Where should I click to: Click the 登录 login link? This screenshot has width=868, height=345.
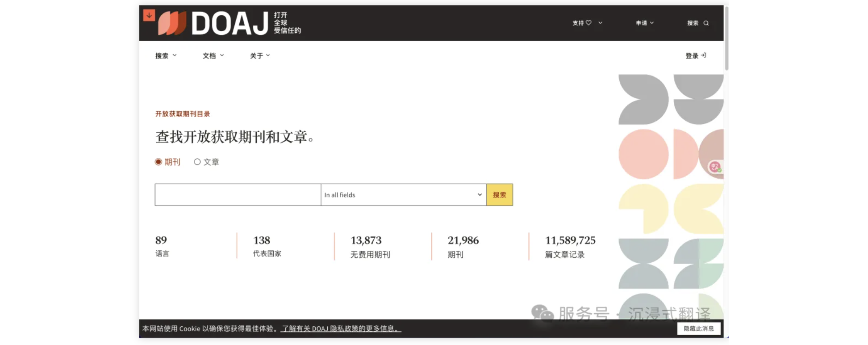pos(692,55)
